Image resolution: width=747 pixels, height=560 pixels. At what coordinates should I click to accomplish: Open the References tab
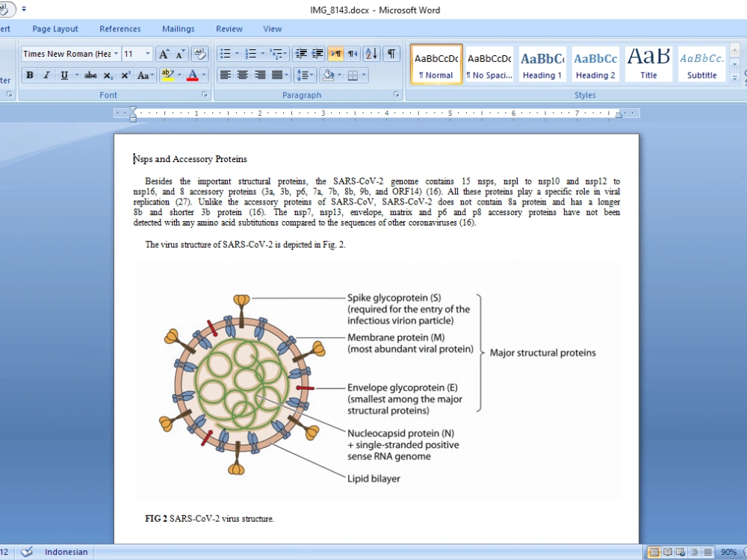[120, 28]
